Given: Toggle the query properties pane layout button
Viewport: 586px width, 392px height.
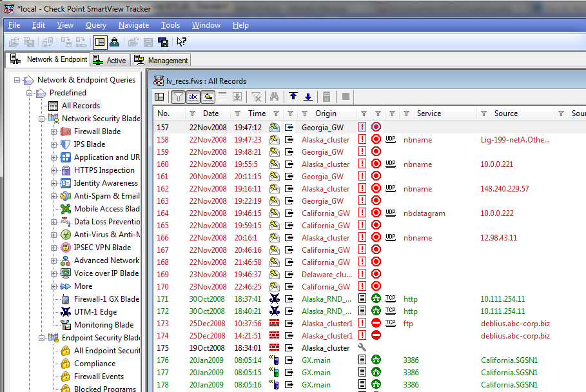Looking at the screenshot, I should (x=159, y=97).
